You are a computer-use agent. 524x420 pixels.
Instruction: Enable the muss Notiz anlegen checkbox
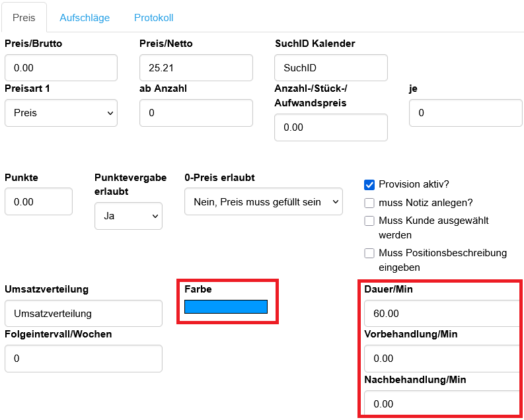369,203
